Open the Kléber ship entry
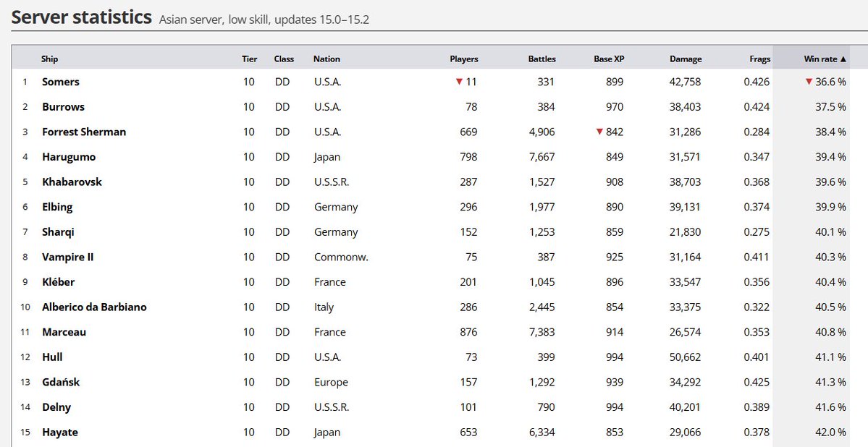Viewport: 868px width, 447px height. (58, 281)
